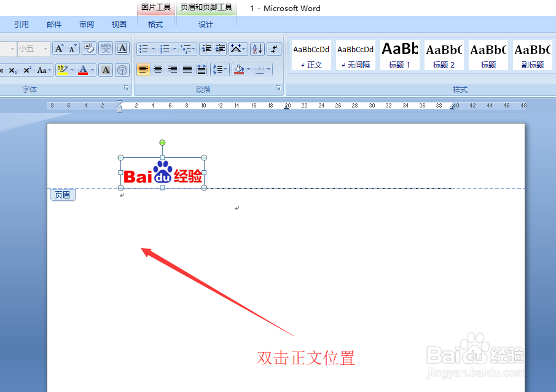Image resolution: width=556 pixels, height=392 pixels.
Task: Apply superscript formatting
Action: 27,70
